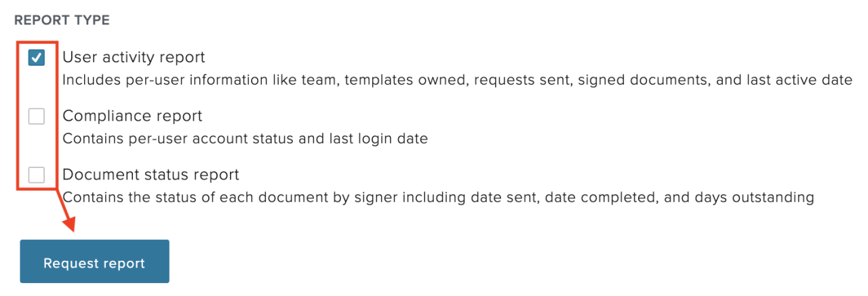Click the description "Contains per-user account status"
This screenshot has width=868, height=296.
coord(245,139)
